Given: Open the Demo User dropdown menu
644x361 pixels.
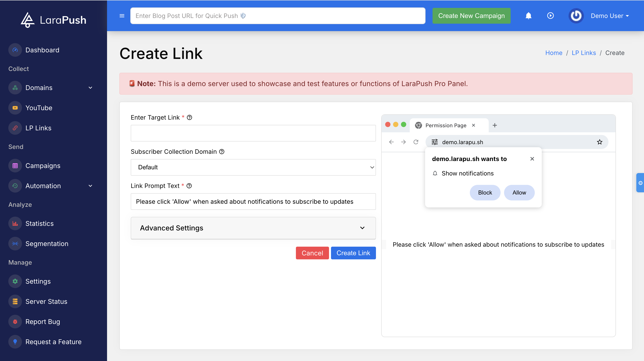Looking at the screenshot, I should [610, 16].
